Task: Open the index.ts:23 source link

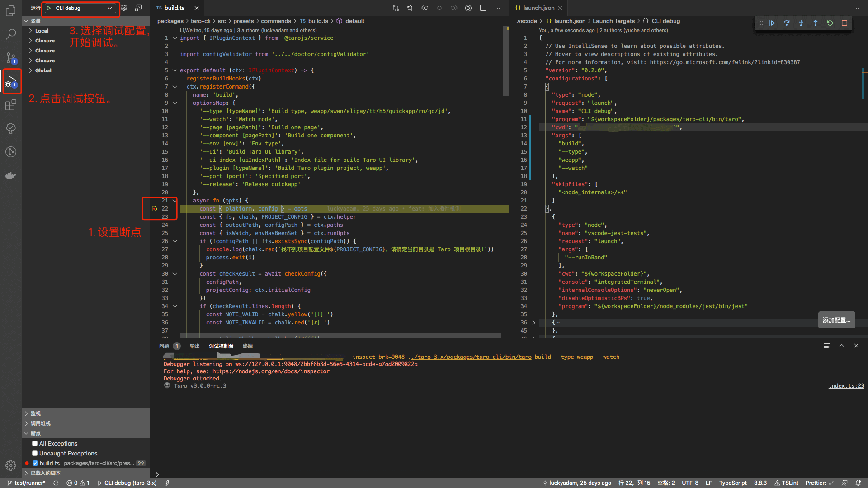Action: pyautogui.click(x=846, y=386)
